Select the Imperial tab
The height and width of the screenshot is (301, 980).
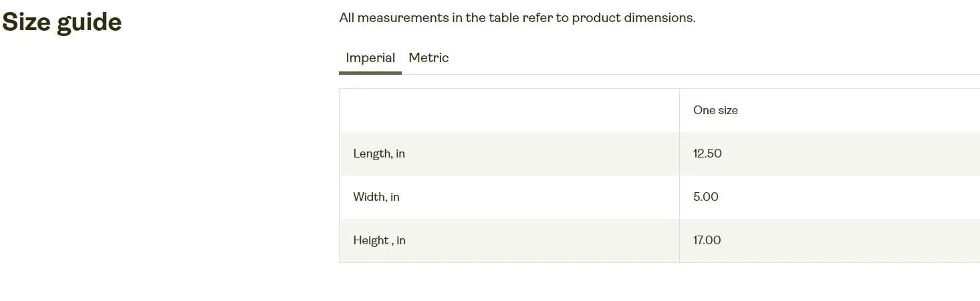370,57
